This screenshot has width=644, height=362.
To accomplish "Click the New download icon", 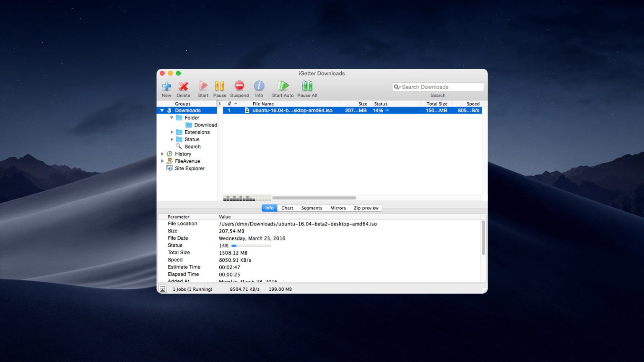I will pos(166,86).
